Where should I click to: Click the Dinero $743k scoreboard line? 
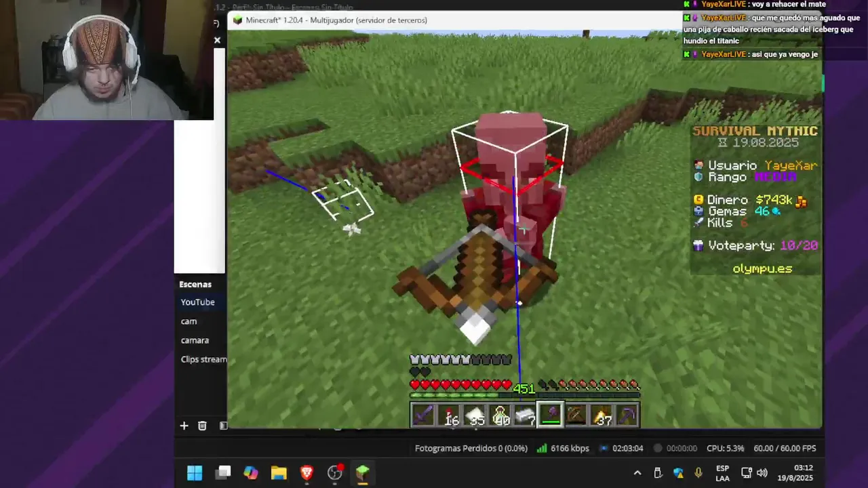pos(750,200)
